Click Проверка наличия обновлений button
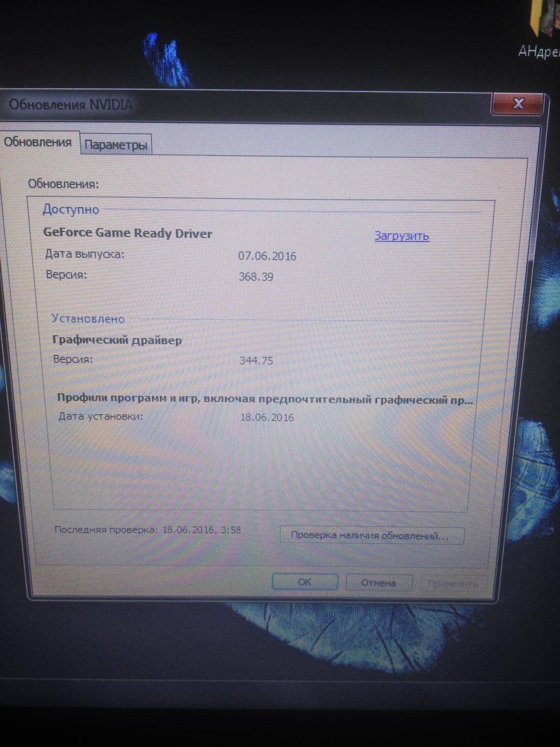The width and height of the screenshot is (560, 747). (372, 536)
